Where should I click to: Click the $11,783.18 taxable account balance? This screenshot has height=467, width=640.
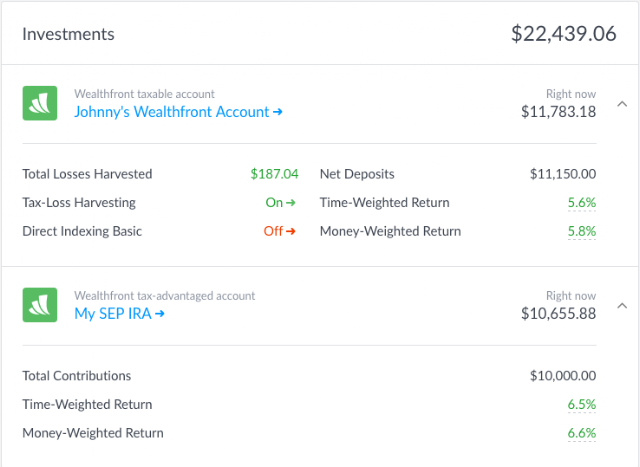pyautogui.click(x=558, y=112)
